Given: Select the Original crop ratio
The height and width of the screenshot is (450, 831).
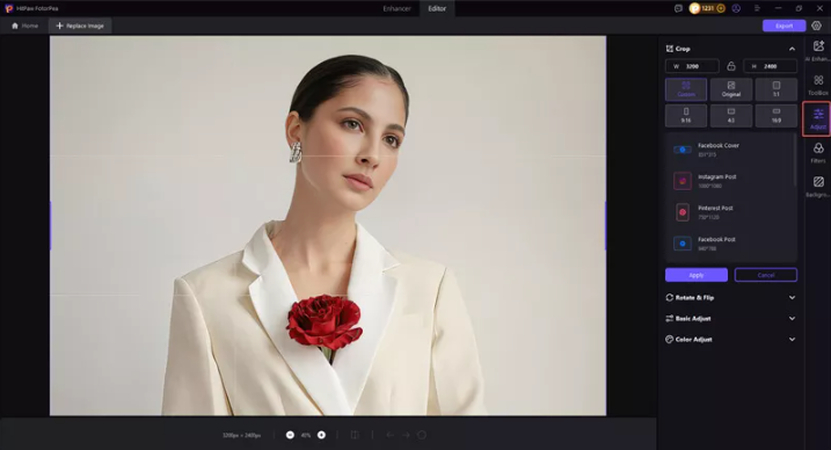Looking at the screenshot, I should click(x=731, y=89).
